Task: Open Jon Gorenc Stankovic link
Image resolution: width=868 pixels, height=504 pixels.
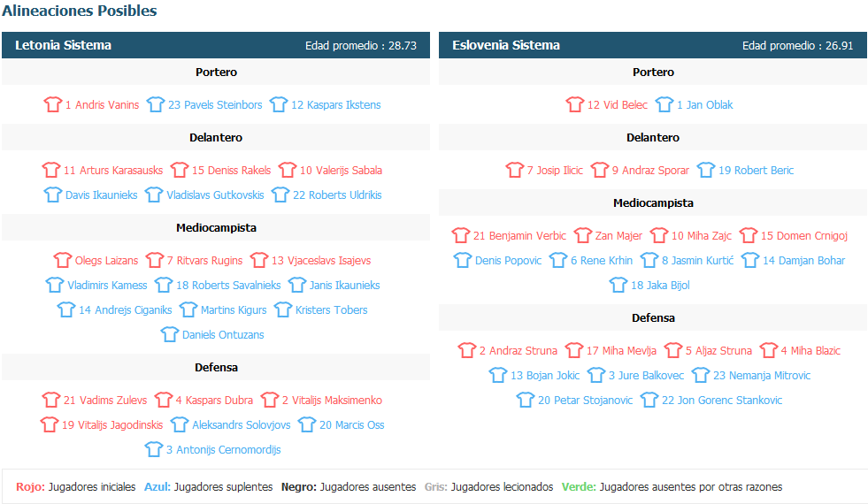Action: click(722, 400)
